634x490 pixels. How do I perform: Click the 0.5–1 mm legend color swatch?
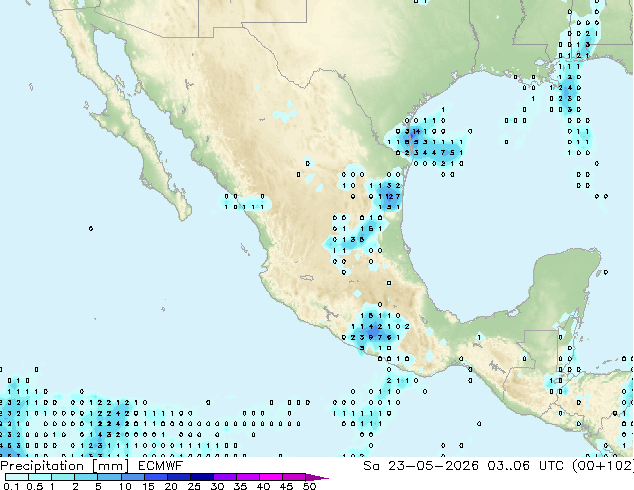40,477
